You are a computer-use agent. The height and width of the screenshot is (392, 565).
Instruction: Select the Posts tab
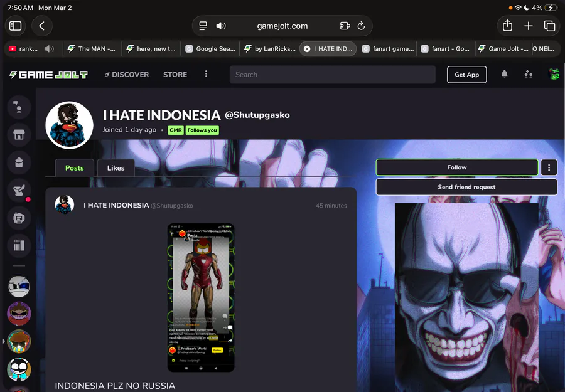point(74,168)
